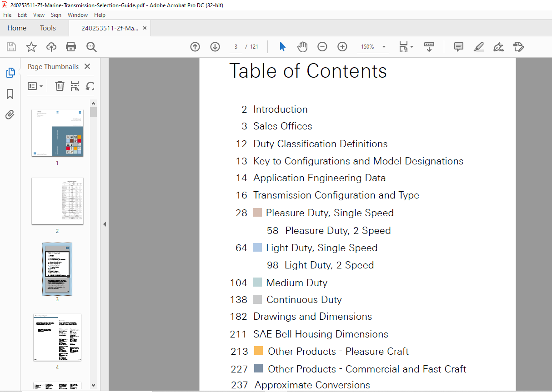Click 'Duty Classification Definitions' entry
This screenshot has height=392, width=552.
tap(320, 144)
